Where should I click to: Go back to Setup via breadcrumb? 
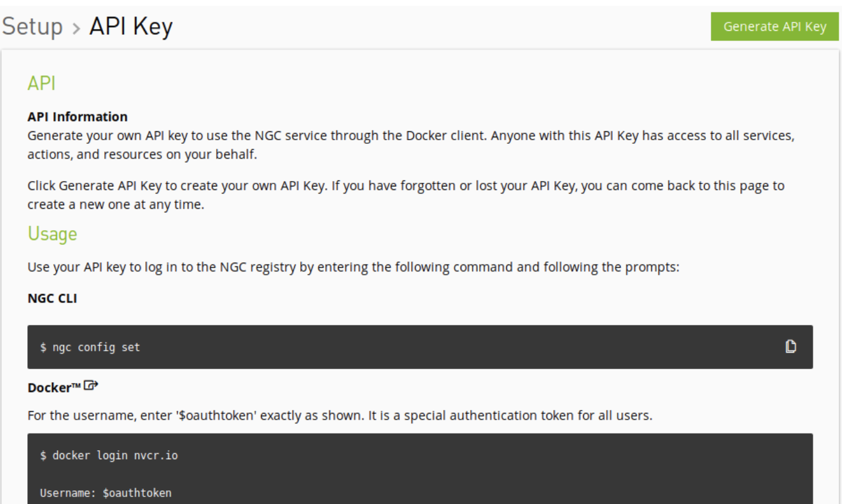tap(33, 27)
